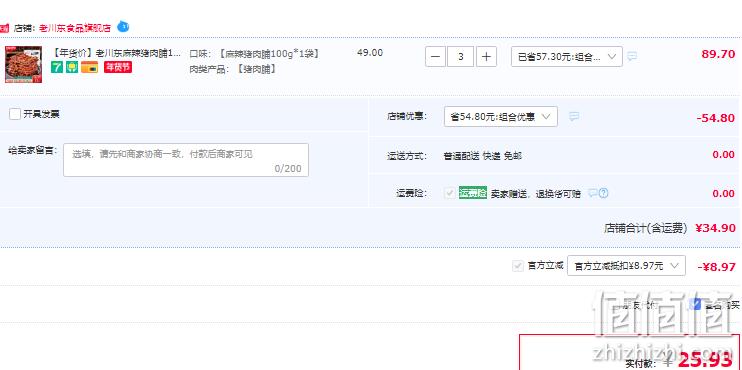
Task: Click the quantity field showing 3
Action: [x=460, y=57]
